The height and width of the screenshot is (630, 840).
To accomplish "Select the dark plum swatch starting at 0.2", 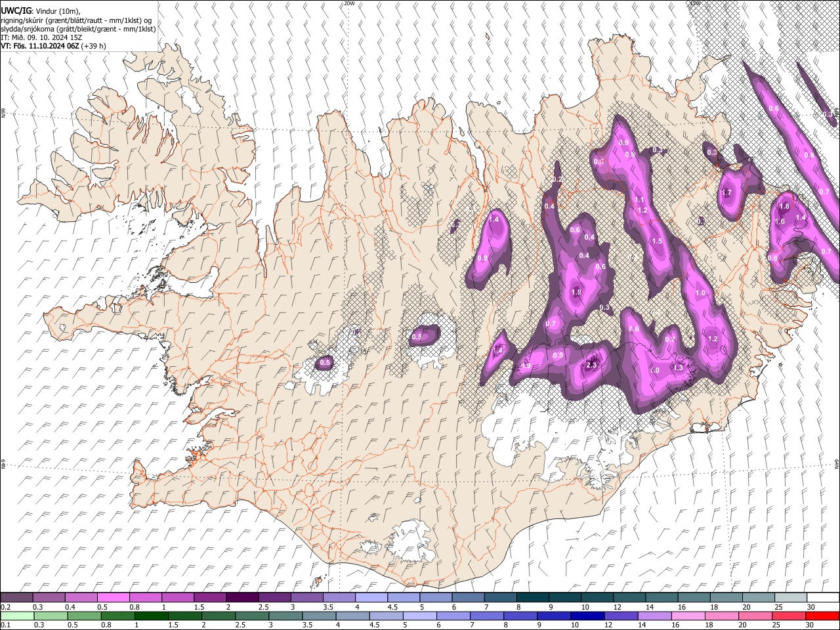I will (x=16, y=597).
